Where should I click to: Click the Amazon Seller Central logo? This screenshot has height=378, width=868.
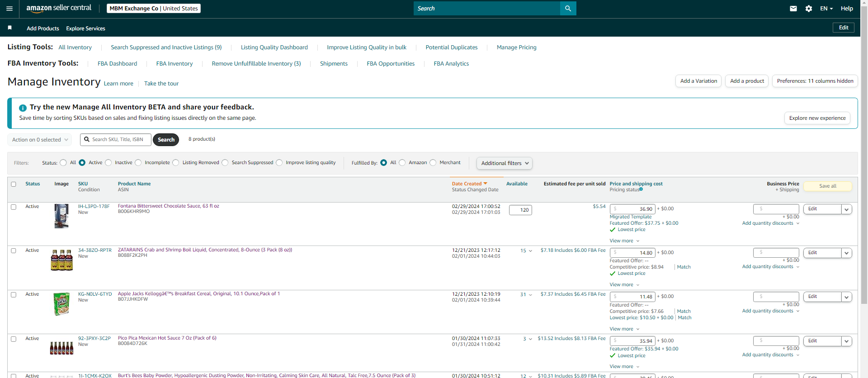pyautogui.click(x=59, y=8)
